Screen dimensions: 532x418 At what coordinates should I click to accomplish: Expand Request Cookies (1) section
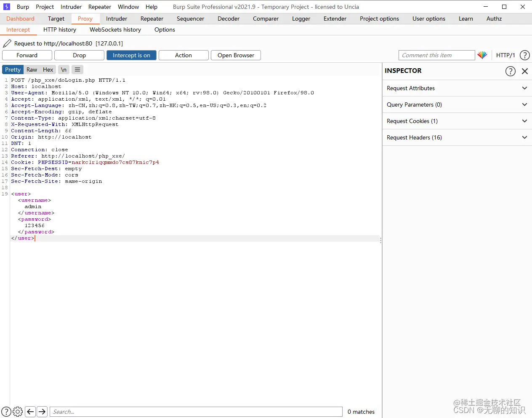tap(457, 121)
